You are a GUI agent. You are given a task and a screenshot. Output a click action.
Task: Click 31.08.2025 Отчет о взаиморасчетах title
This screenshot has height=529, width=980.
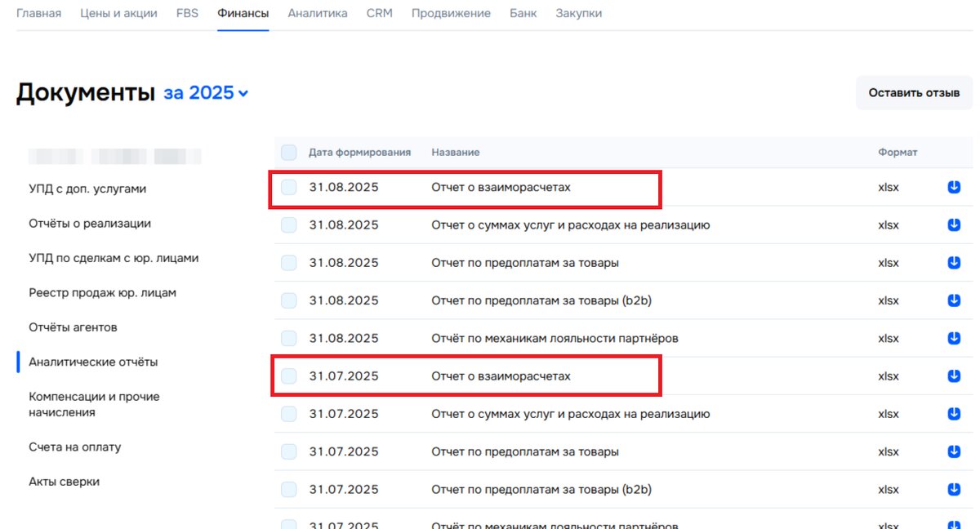coord(501,187)
